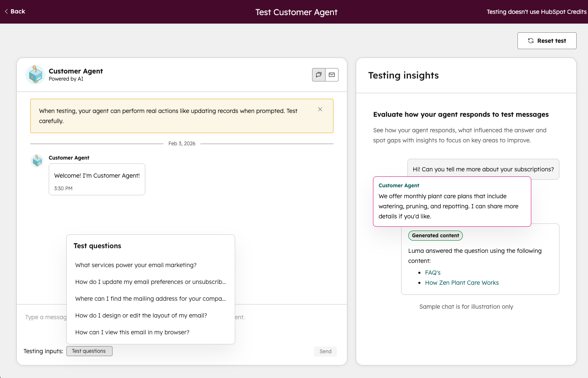Select "How can I view this email in my browser?"
This screenshot has width=588, height=378.
(132, 332)
